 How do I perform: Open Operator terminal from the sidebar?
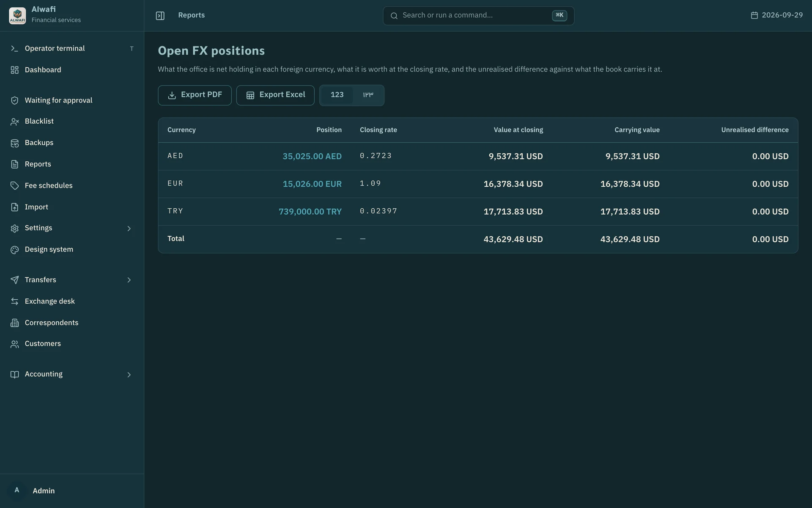[x=72, y=48]
